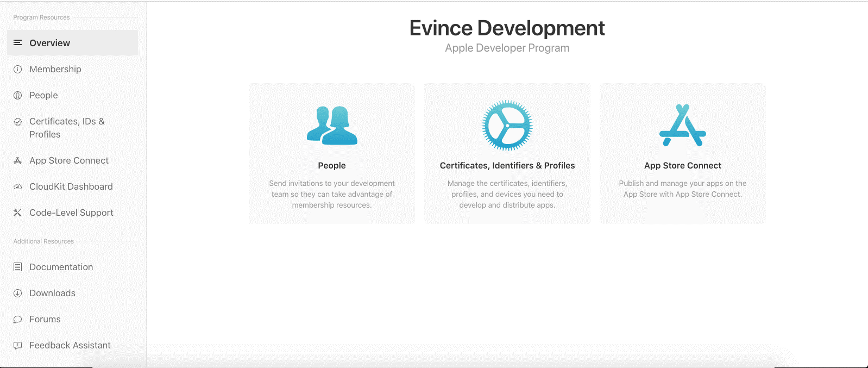868x368 pixels.
Task: Click the Overview list icon in sidebar
Action: pos(17,42)
